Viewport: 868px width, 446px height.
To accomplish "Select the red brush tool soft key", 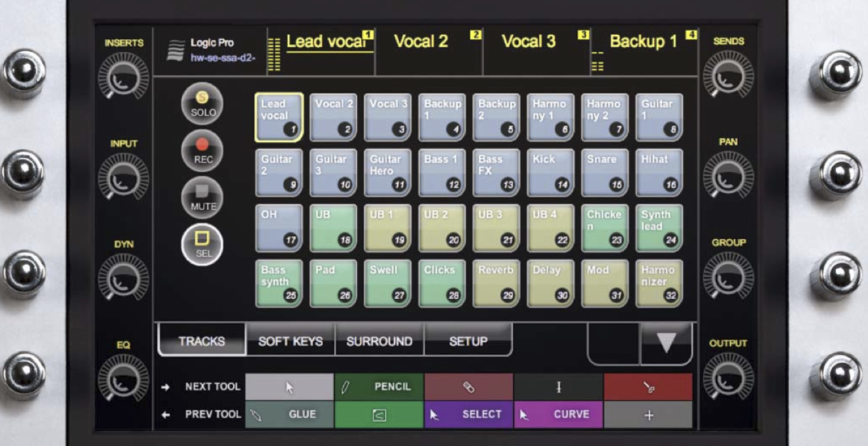I will (x=648, y=387).
